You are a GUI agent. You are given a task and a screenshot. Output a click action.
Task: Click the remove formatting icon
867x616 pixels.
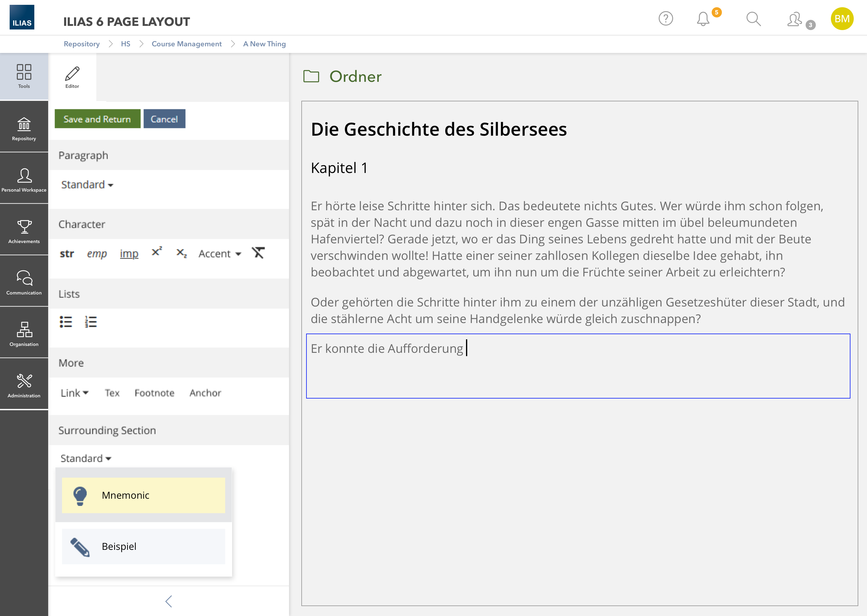pos(258,253)
